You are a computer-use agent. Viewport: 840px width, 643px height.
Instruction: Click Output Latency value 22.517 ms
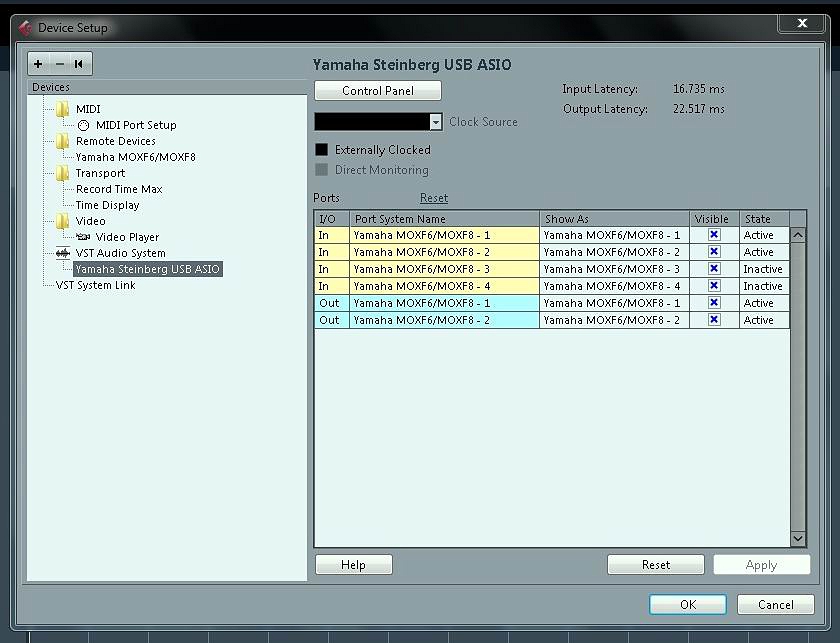point(699,109)
